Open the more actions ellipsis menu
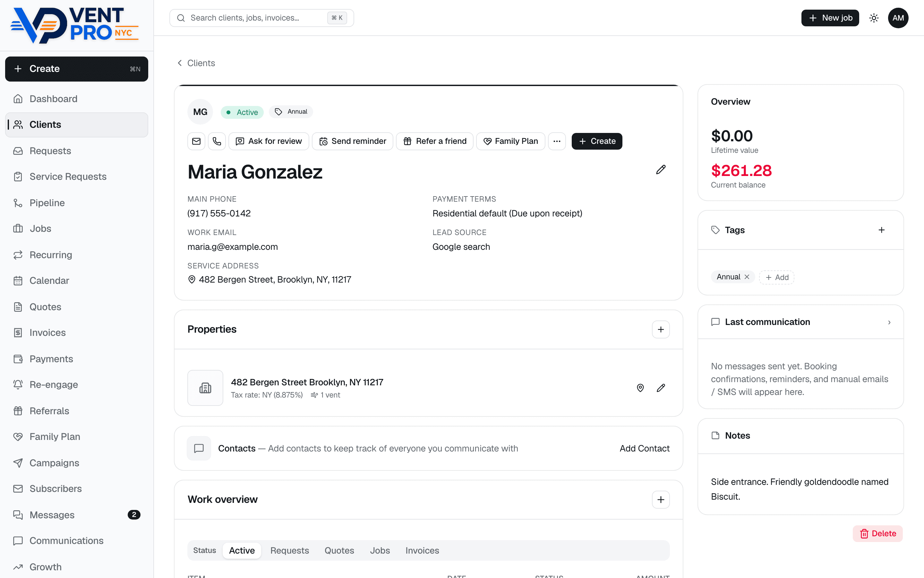 click(x=557, y=141)
